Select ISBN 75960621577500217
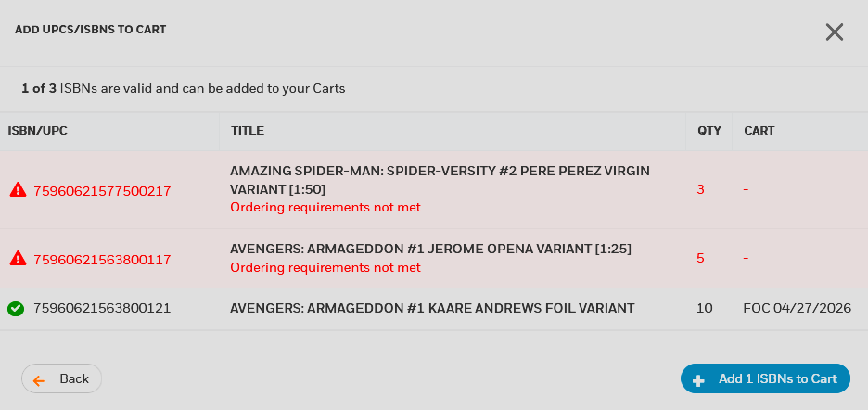This screenshot has width=868, height=410. (102, 191)
